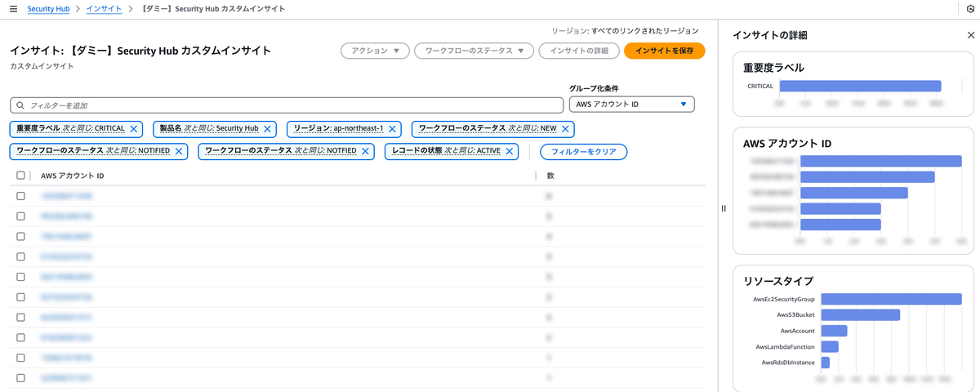The width and height of the screenshot is (980, 392).
Task: Click the AwsLambdaFunction axis label
Action: pos(786,346)
